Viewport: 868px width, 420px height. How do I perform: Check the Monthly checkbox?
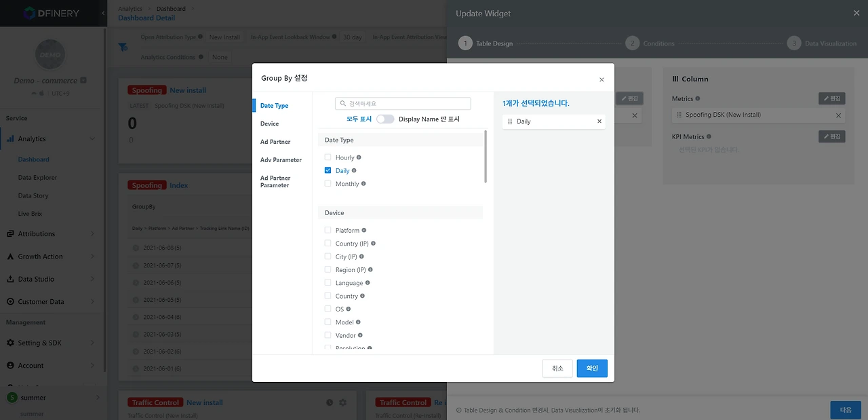pyautogui.click(x=328, y=184)
